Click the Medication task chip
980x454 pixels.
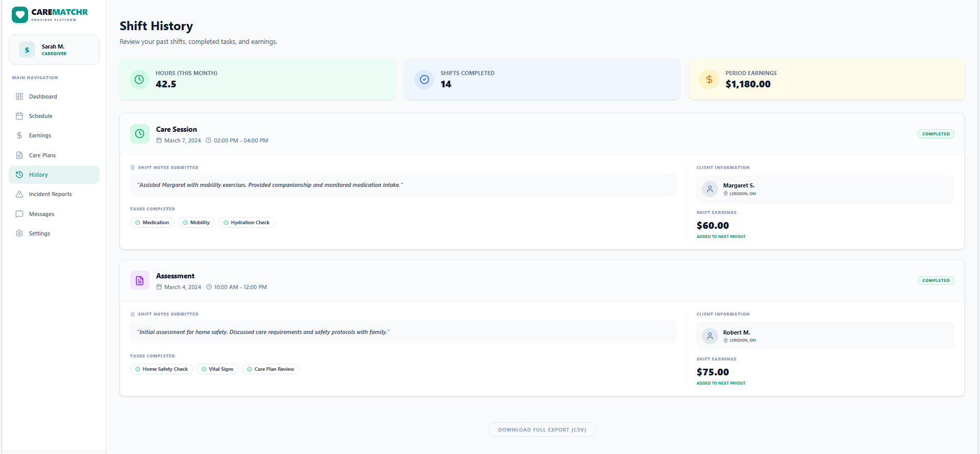pos(152,223)
